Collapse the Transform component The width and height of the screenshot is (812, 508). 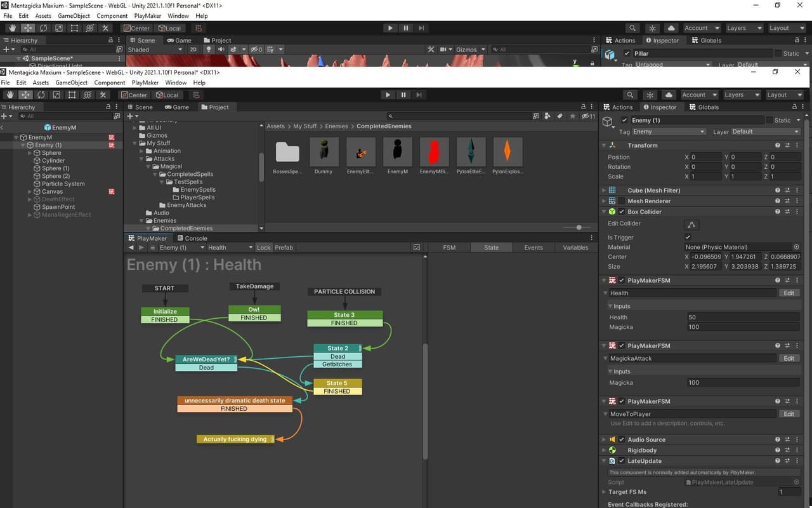coord(603,145)
